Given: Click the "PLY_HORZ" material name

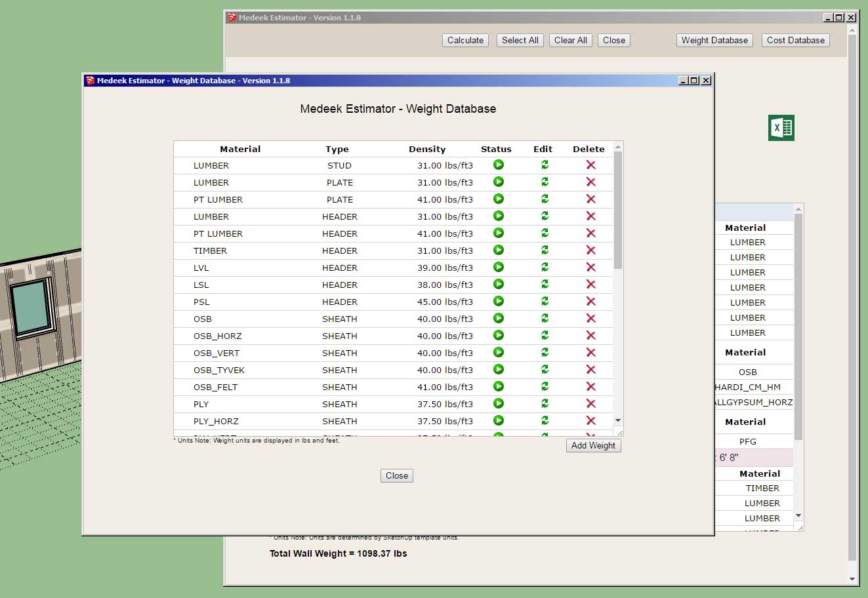Looking at the screenshot, I should pyautogui.click(x=216, y=422).
